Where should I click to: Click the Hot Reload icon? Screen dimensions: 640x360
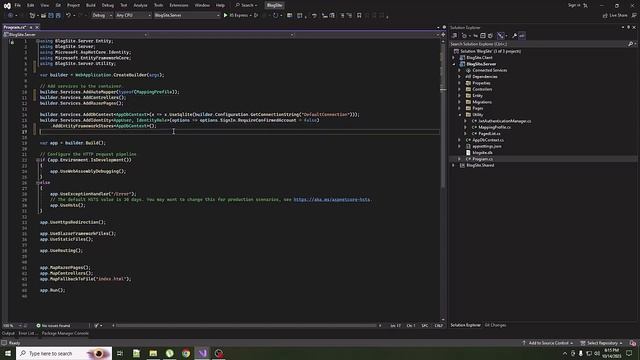276,15
